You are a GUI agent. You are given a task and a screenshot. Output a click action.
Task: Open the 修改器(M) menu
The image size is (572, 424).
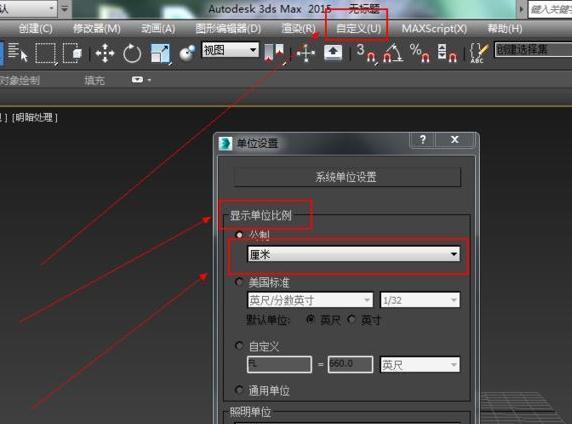[x=97, y=28]
